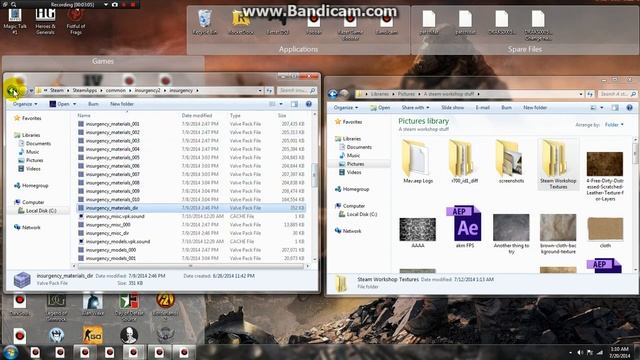The width and height of the screenshot is (640, 360).
Task: Open the Heroes & Generals desktop shortcut
Action: [45, 20]
